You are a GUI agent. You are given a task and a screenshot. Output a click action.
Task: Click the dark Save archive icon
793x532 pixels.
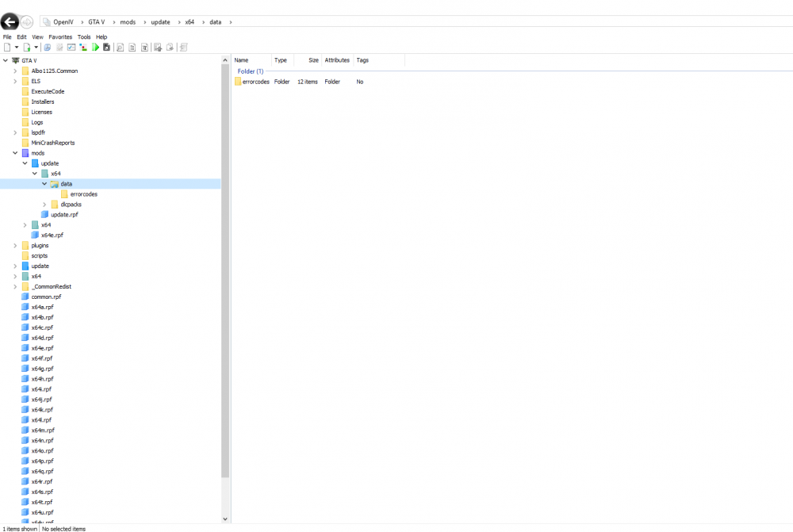pyautogui.click(x=107, y=48)
